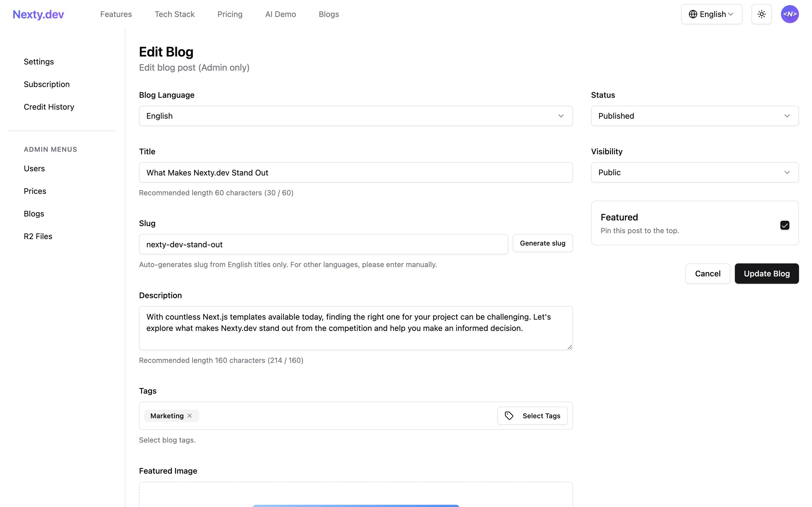Click the Cancel button

pyautogui.click(x=707, y=274)
